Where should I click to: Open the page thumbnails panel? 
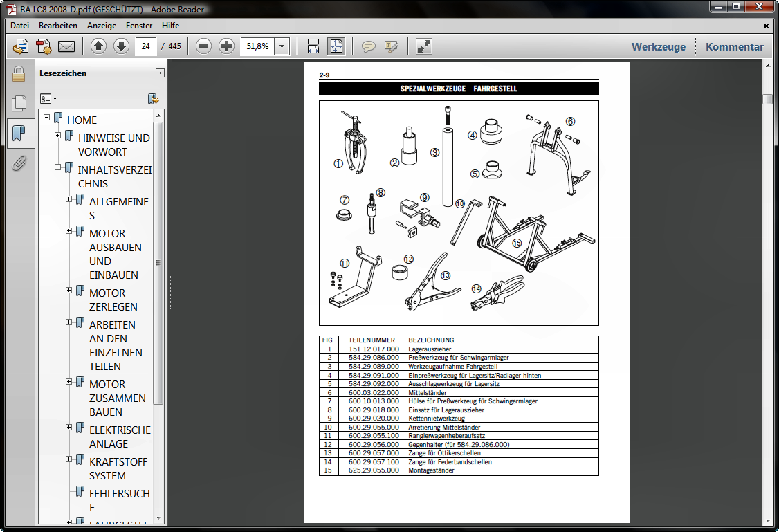19,104
